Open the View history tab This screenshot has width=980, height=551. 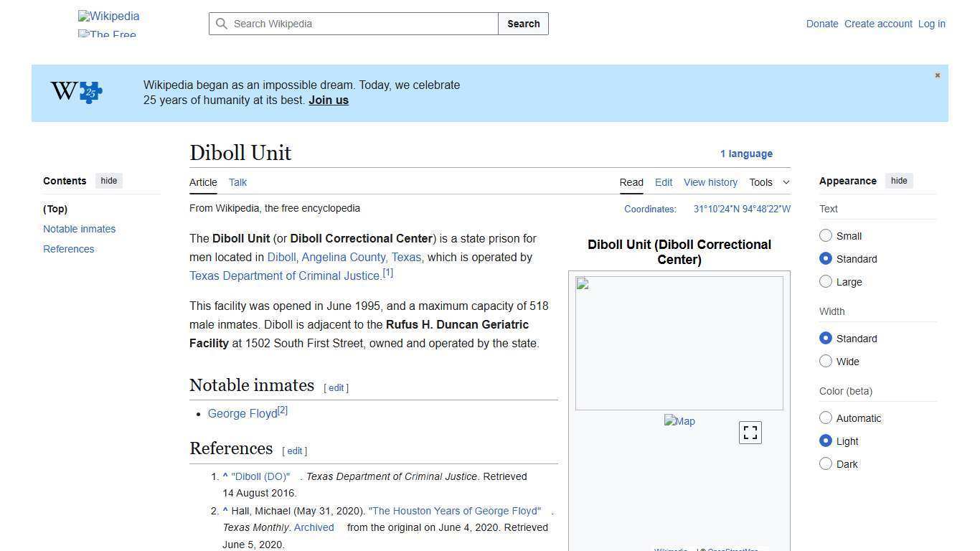point(710,182)
